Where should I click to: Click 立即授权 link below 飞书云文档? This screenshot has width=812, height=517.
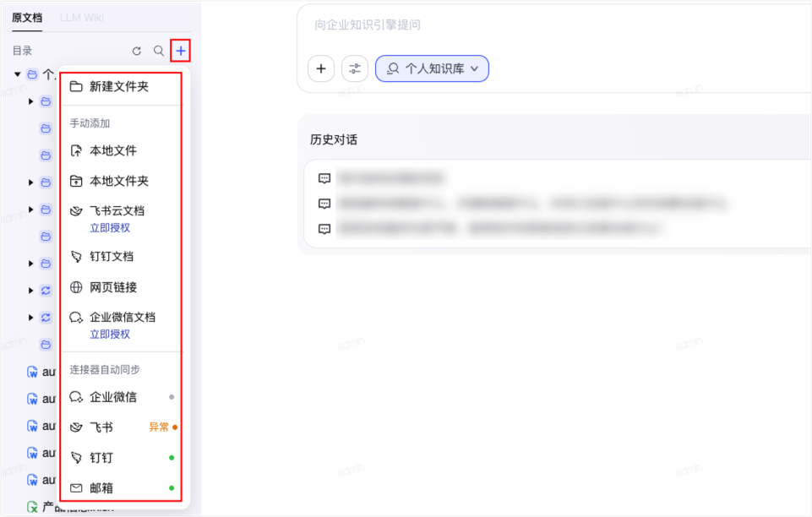pyautogui.click(x=110, y=228)
